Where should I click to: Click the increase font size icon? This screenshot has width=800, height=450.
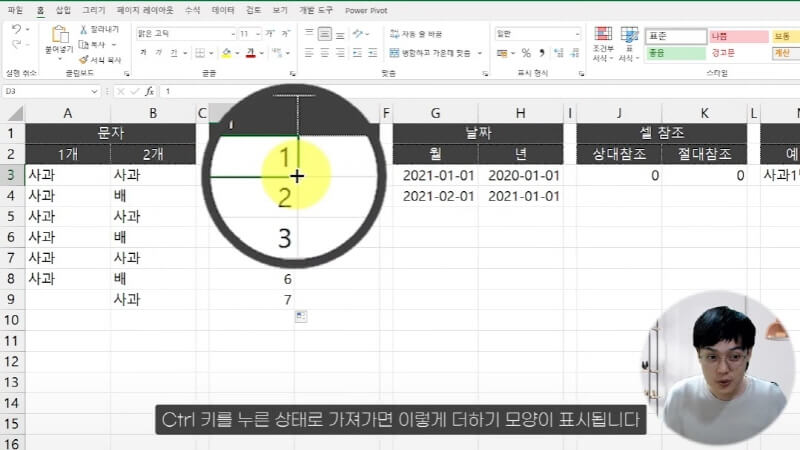[x=270, y=34]
